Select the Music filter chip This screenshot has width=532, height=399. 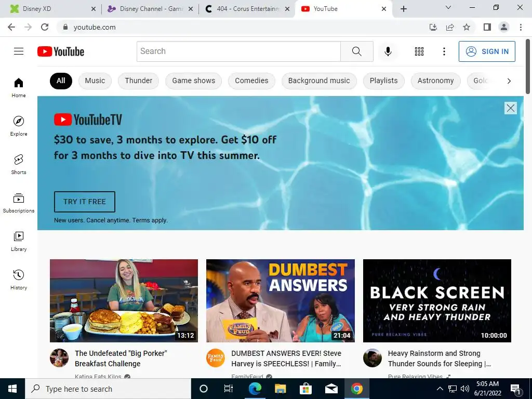pyautogui.click(x=95, y=81)
